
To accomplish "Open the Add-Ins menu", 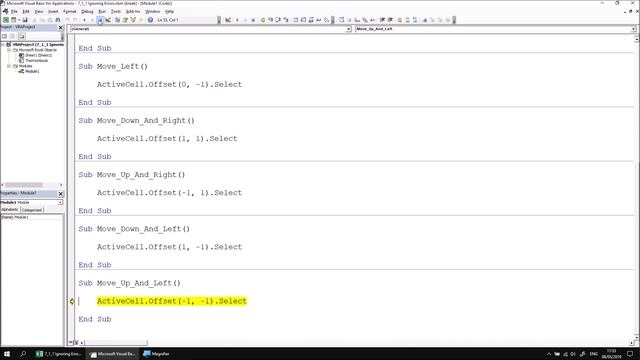I will click(133, 11).
